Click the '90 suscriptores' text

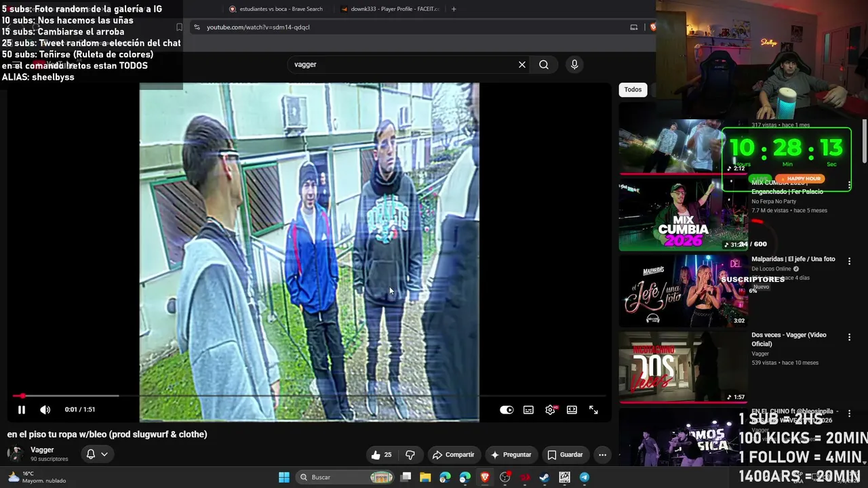click(x=50, y=460)
